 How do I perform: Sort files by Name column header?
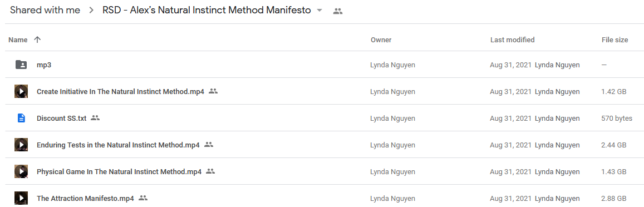pos(18,40)
